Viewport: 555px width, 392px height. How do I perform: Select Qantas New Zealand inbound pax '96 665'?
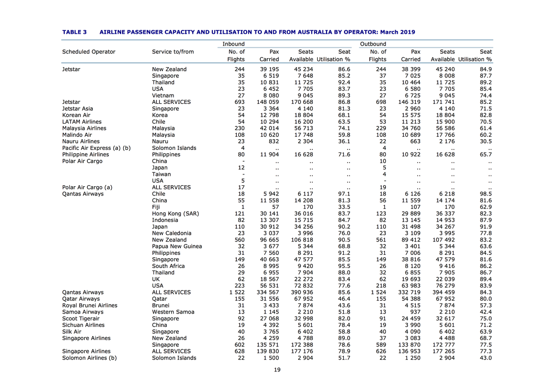coord(269,240)
